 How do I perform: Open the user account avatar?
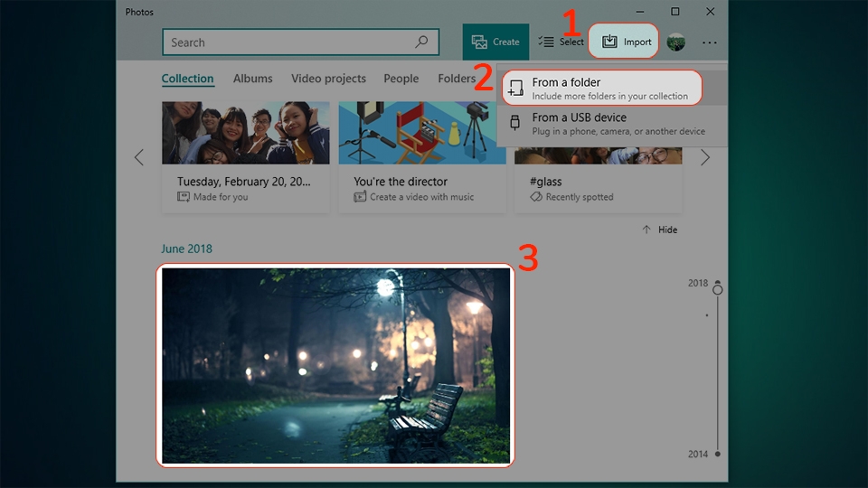point(676,42)
